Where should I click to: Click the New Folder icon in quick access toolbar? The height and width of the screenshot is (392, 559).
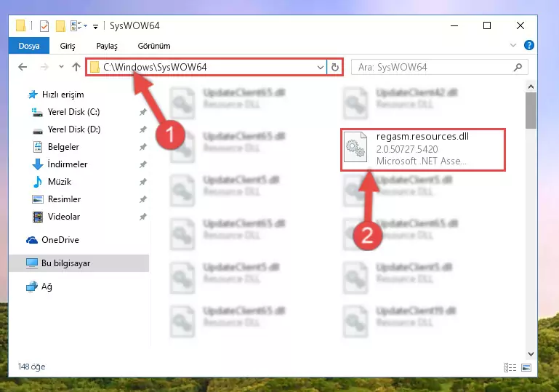click(60, 26)
